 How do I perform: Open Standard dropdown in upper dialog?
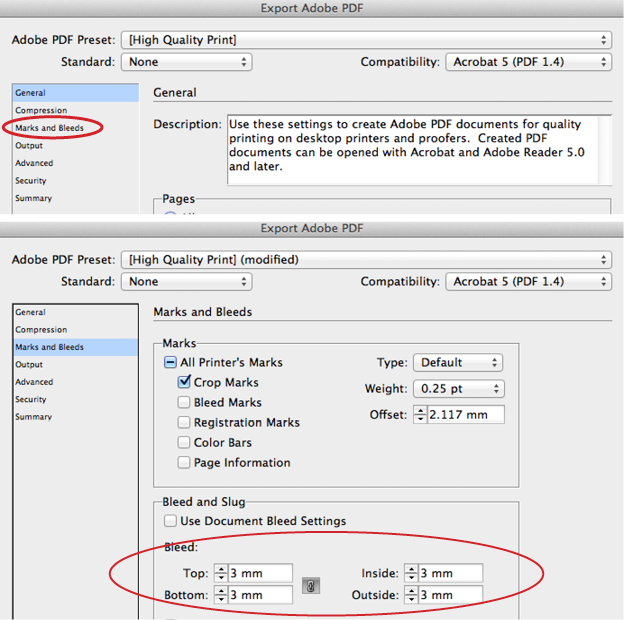pyautogui.click(x=187, y=62)
